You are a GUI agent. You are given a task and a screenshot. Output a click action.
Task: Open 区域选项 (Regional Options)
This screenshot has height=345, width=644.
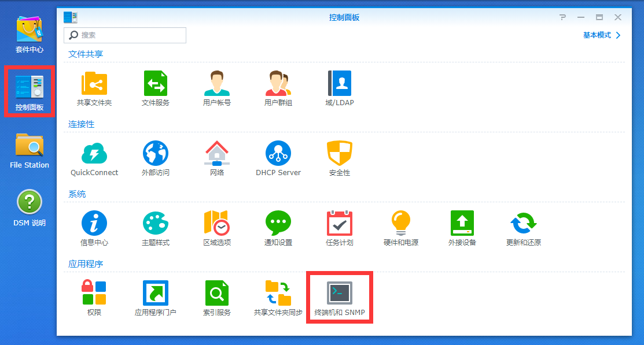[217, 228]
